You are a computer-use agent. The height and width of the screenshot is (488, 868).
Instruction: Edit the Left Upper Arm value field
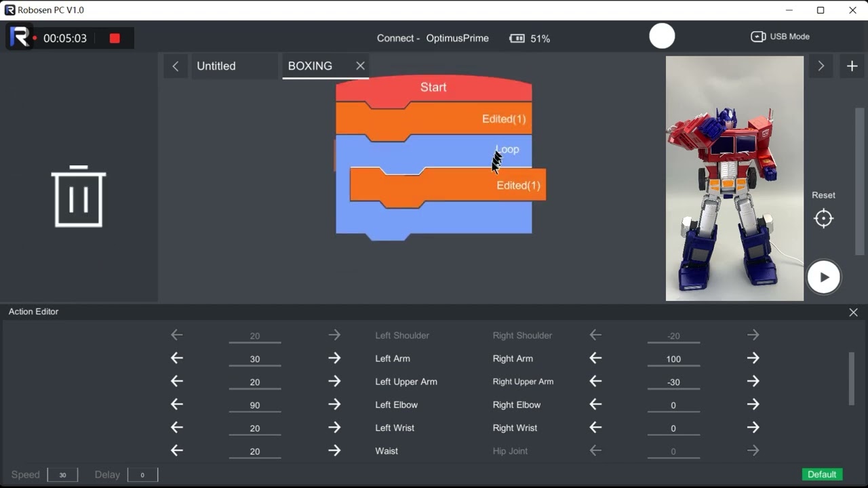pos(255,382)
